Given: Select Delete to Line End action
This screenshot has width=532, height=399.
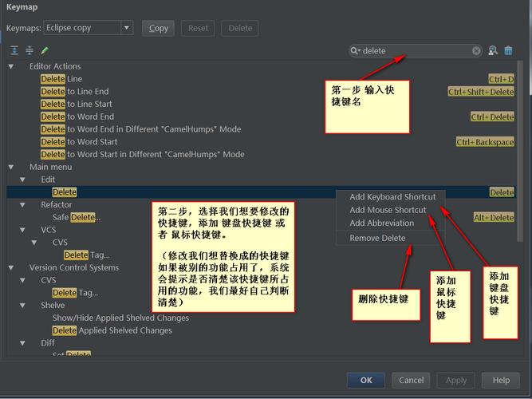Looking at the screenshot, I should click(75, 91).
